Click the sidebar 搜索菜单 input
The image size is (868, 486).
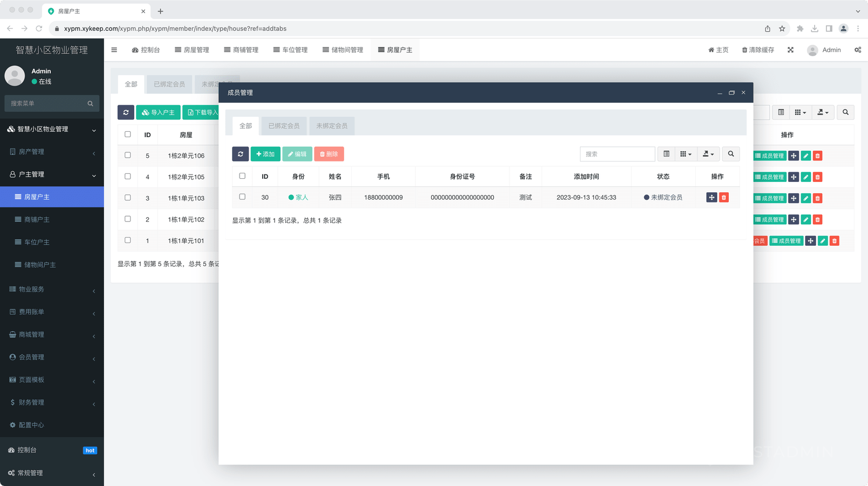click(x=46, y=103)
